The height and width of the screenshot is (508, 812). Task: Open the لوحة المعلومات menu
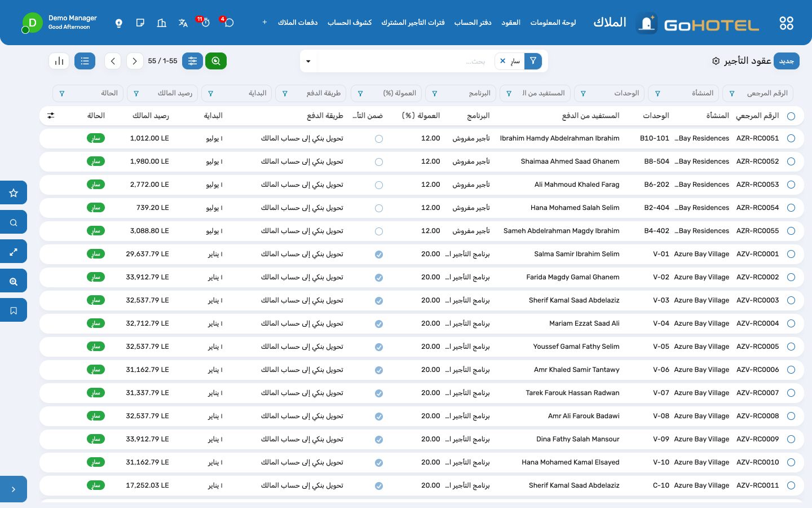pos(553,23)
